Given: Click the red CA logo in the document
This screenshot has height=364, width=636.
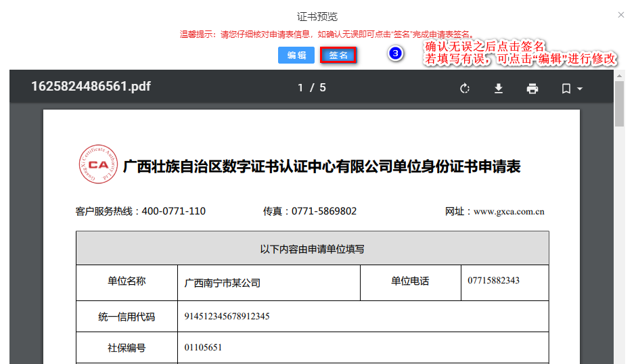Looking at the screenshot, I should coord(97,164).
